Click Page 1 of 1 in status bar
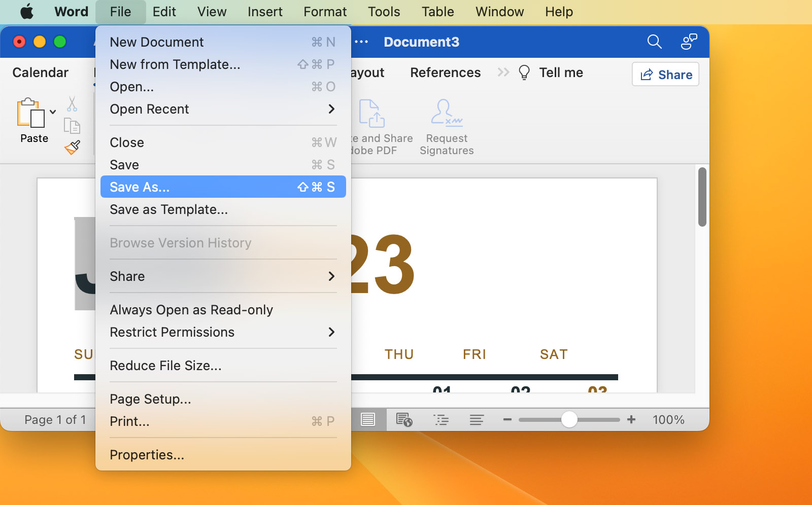The image size is (812, 505). click(x=55, y=420)
